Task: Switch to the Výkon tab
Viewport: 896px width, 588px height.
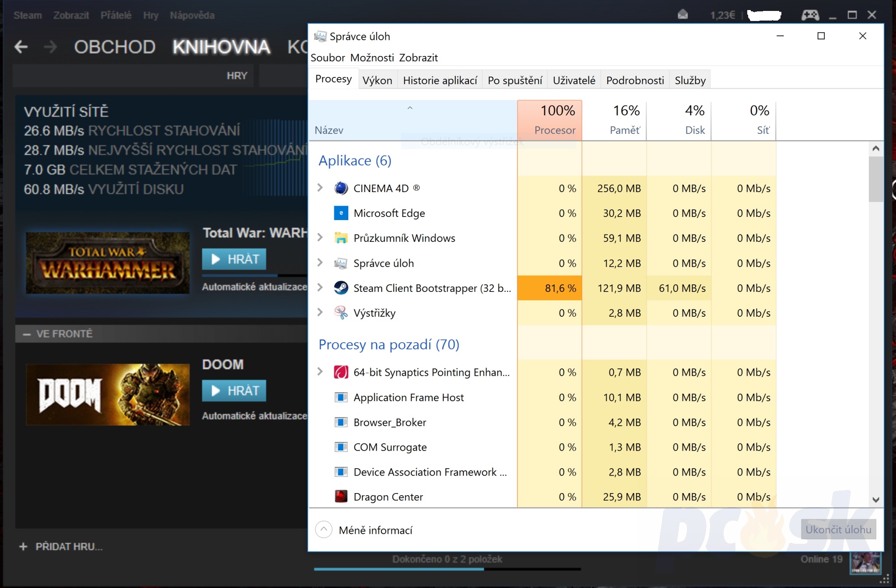Action: point(378,80)
